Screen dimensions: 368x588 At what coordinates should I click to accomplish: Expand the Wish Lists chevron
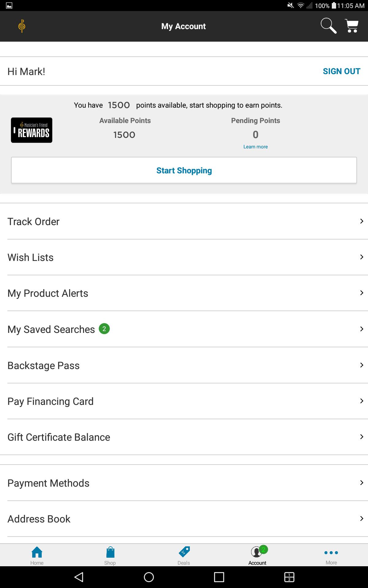362,257
